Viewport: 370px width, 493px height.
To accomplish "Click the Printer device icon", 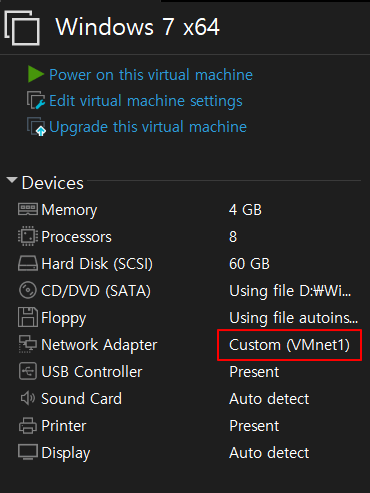I will point(28,426).
